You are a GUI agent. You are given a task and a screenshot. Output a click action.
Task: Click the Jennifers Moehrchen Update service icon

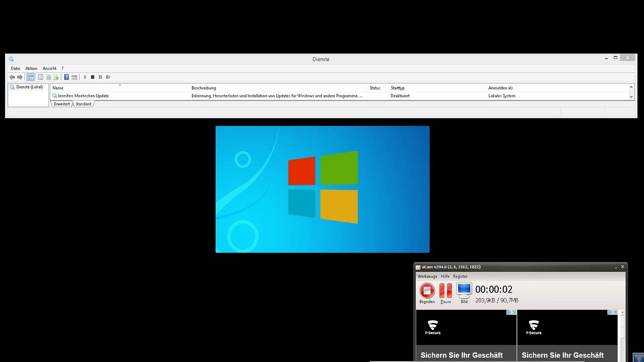tap(55, 96)
